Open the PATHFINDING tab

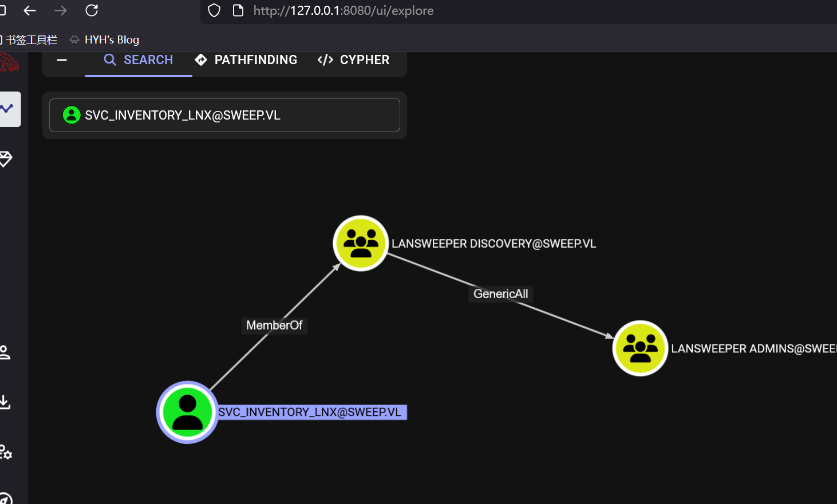point(246,60)
